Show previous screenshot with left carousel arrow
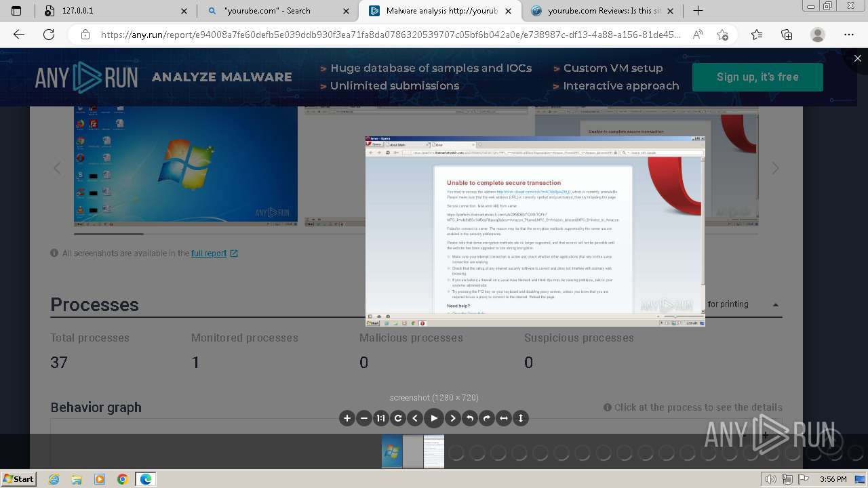Image resolution: width=868 pixels, height=488 pixels. tap(57, 168)
